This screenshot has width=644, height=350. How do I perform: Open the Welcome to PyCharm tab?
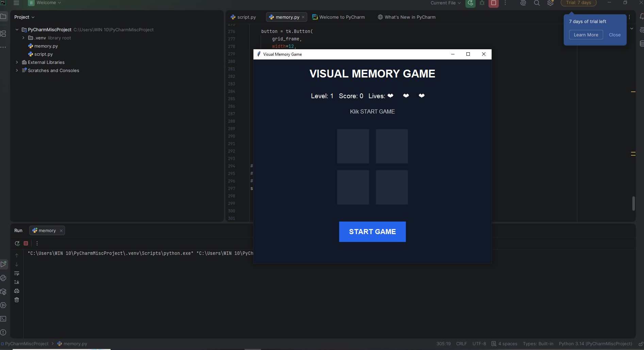coord(338,17)
